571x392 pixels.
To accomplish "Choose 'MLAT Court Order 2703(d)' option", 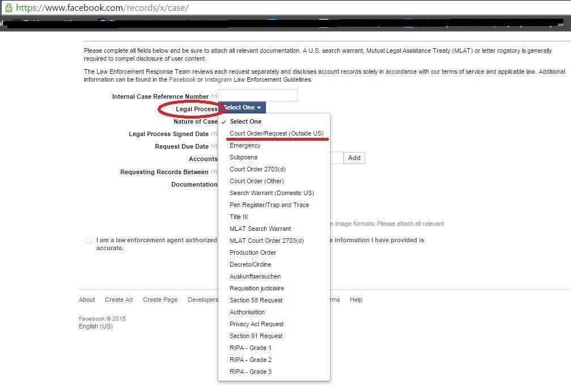I will point(274,241).
